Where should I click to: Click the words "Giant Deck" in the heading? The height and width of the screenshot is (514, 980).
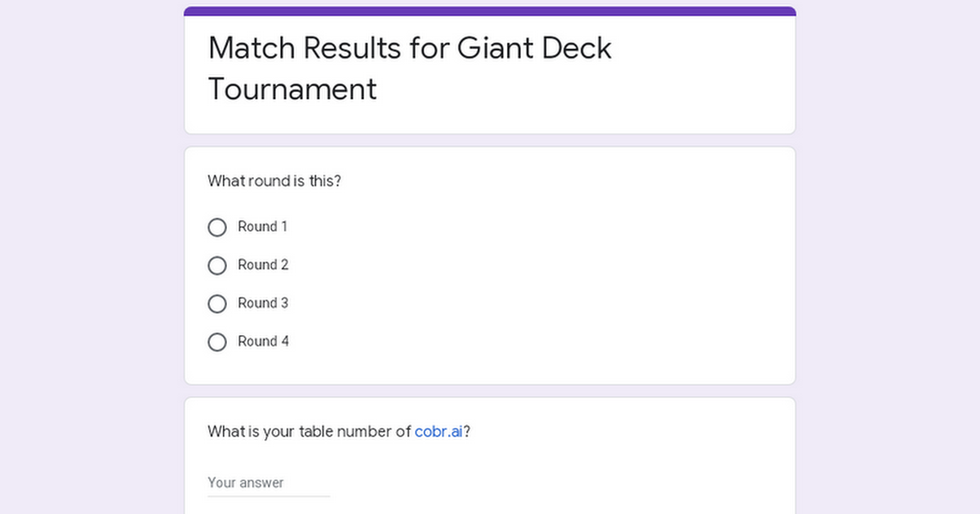[534, 48]
